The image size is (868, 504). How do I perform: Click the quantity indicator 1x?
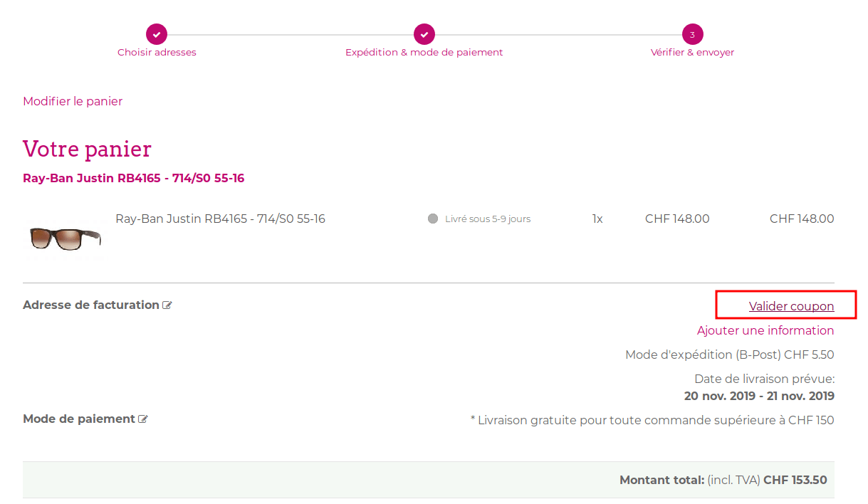pyautogui.click(x=597, y=219)
